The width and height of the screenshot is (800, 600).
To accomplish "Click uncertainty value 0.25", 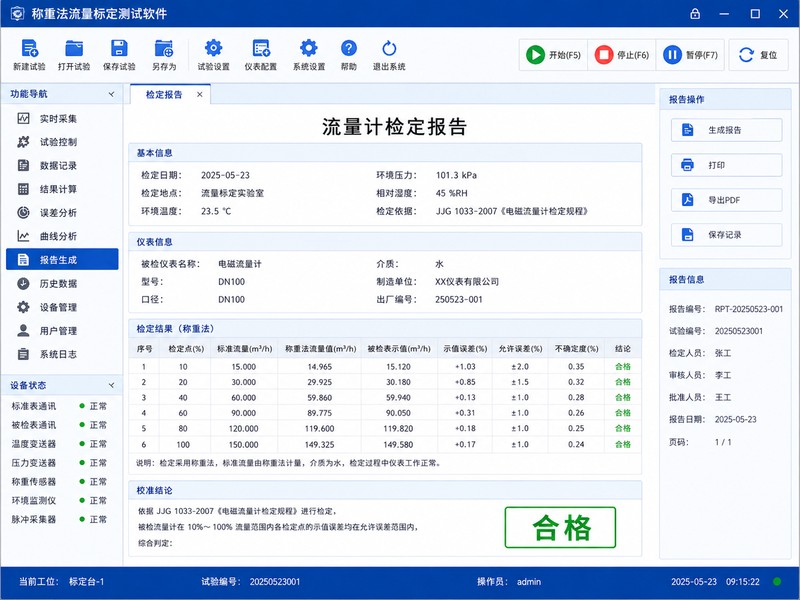I will pyautogui.click(x=576, y=429).
